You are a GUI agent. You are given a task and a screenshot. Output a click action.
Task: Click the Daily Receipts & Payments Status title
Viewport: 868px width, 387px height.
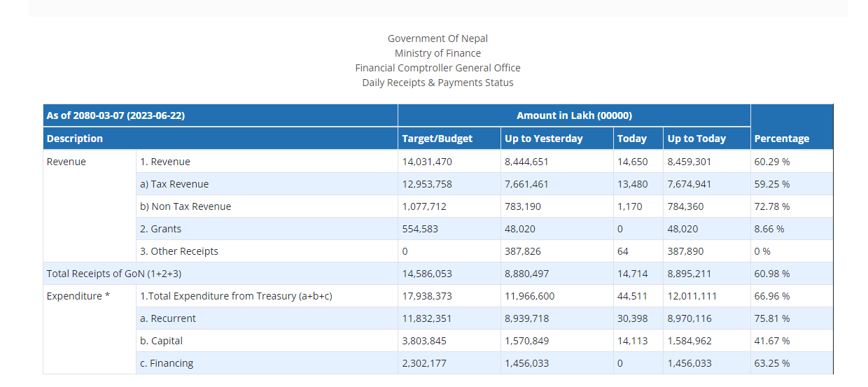pyautogui.click(x=437, y=83)
